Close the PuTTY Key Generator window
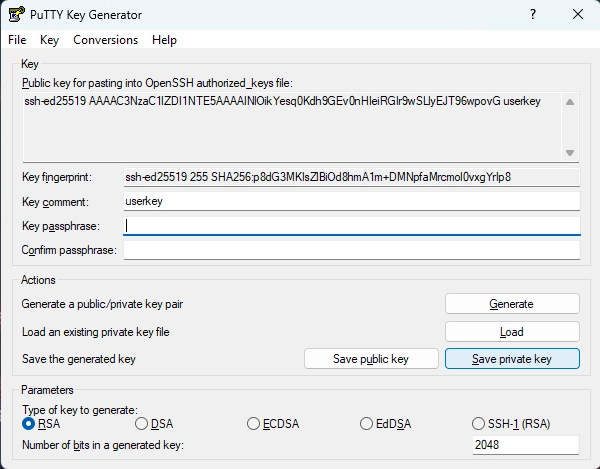 [x=578, y=15]
